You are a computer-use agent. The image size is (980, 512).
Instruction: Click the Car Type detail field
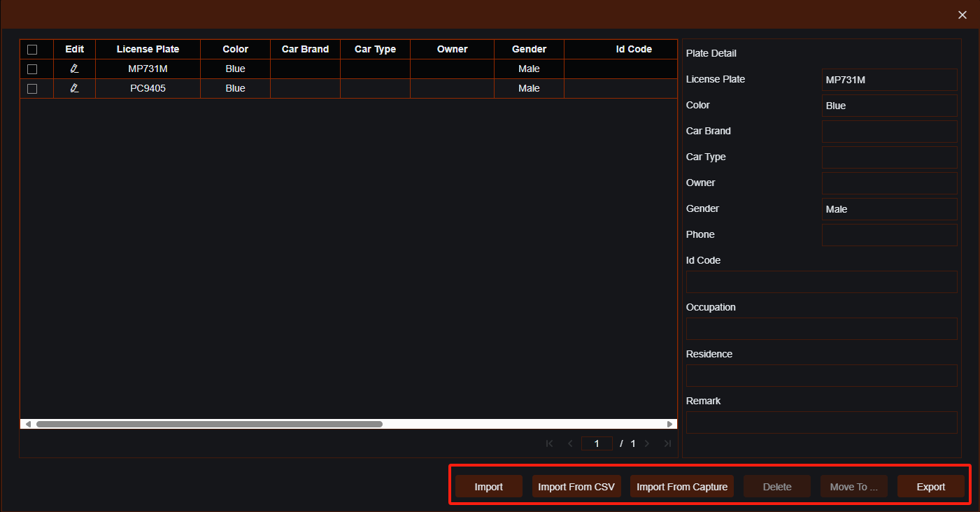(889, 157)
